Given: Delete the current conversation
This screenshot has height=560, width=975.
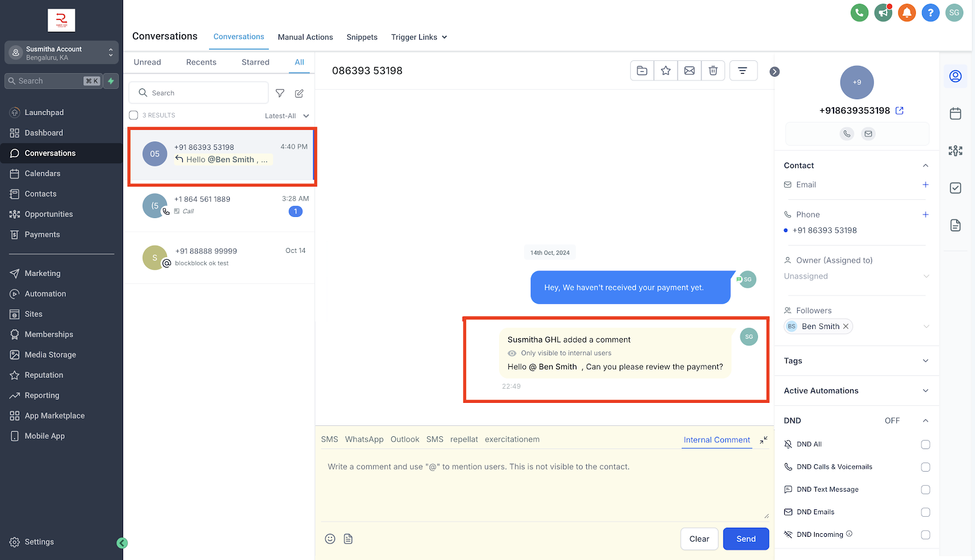Looking at the screenshot, I should (713, 70).
